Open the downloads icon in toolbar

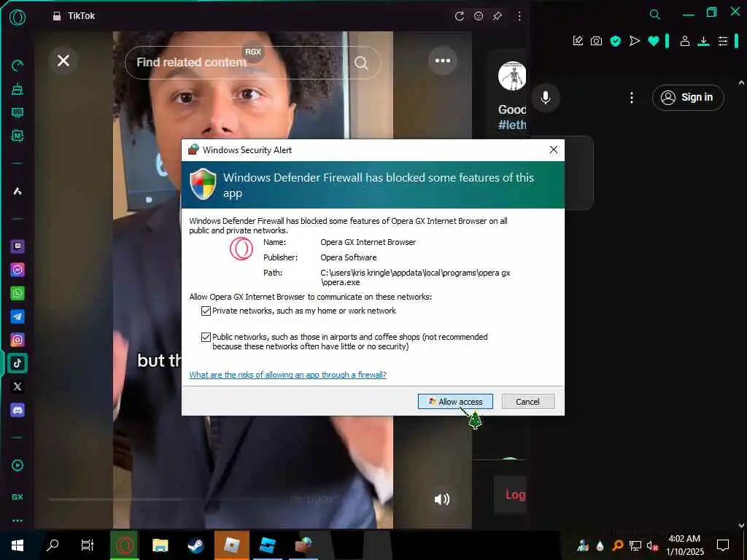(703, 41)
